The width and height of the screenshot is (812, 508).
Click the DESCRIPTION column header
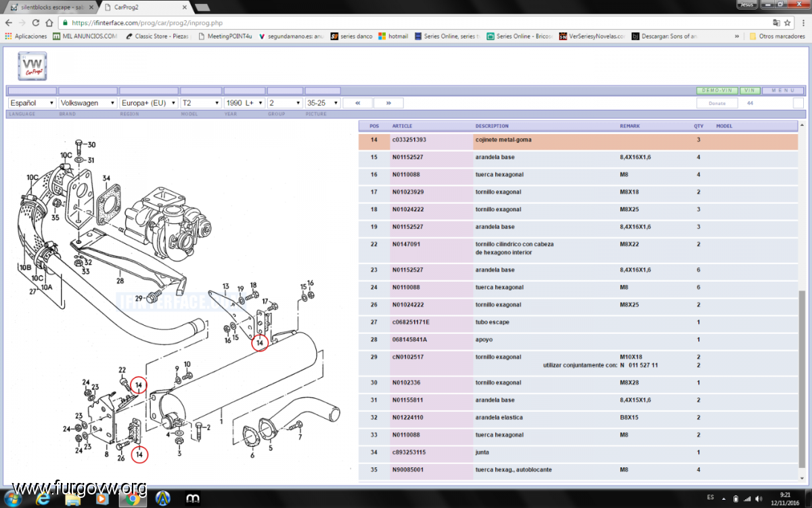pyautogui.click(x=492, y=126)
